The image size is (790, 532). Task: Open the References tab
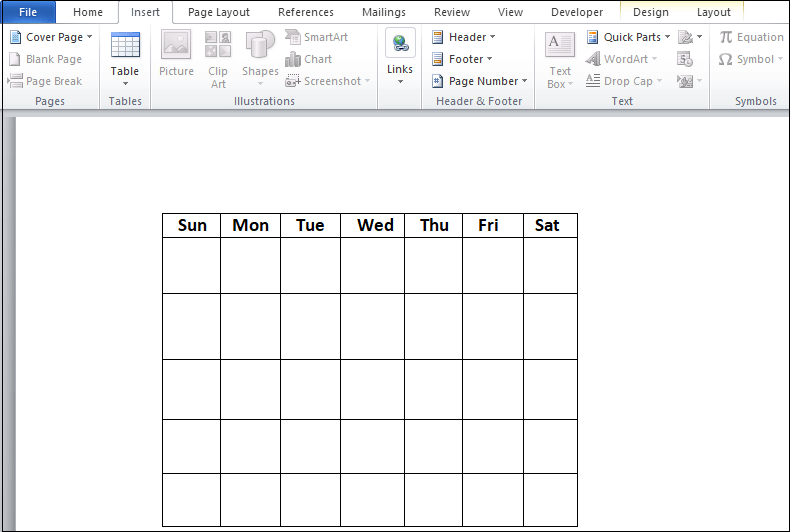306,12
